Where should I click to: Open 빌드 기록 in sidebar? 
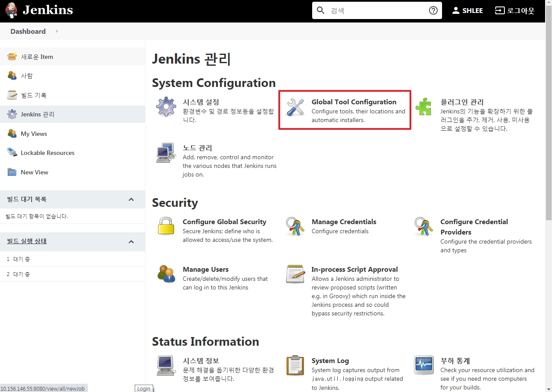[x=34, y=95]
